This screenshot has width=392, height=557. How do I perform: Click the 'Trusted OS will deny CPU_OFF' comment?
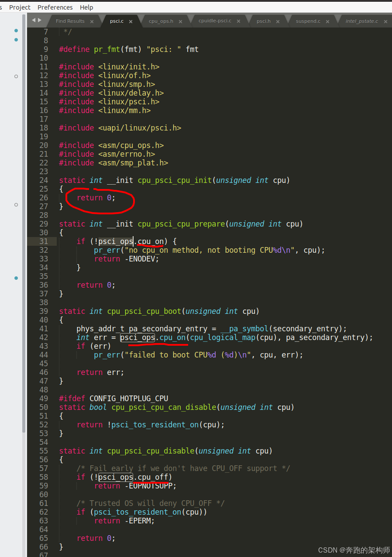[x=151, y=503]
